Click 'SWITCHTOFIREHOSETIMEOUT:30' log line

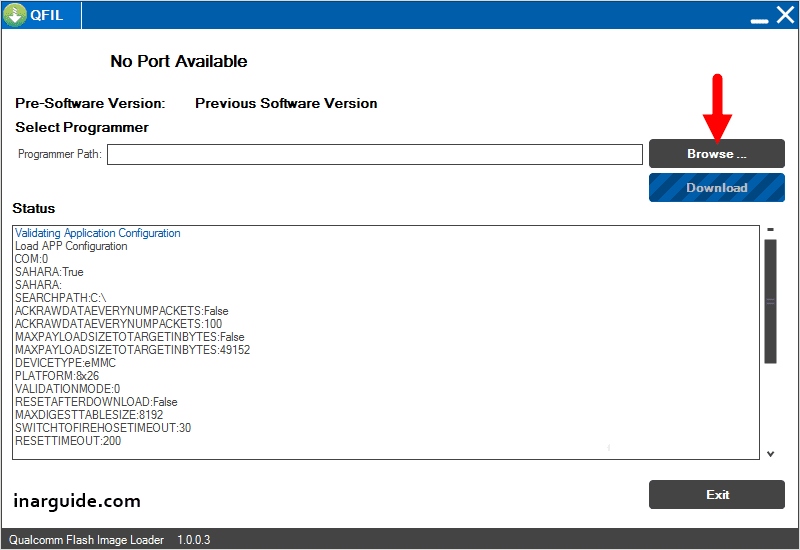click(x=103, y=428)
